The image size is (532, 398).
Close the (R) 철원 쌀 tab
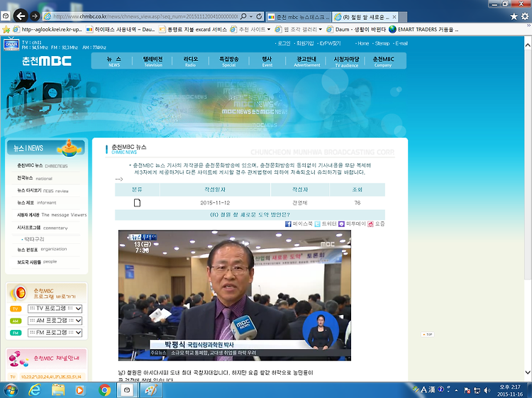coord(394,16)
